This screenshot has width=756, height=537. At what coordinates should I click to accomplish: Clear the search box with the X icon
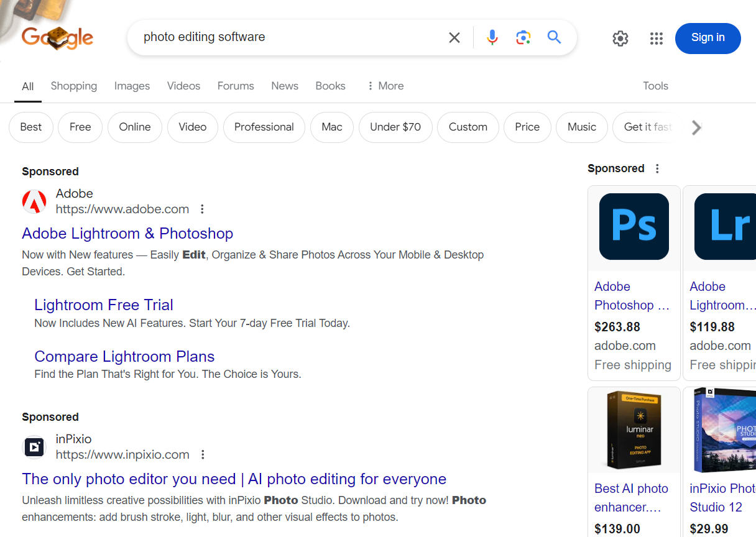click(x=454, y=38)
